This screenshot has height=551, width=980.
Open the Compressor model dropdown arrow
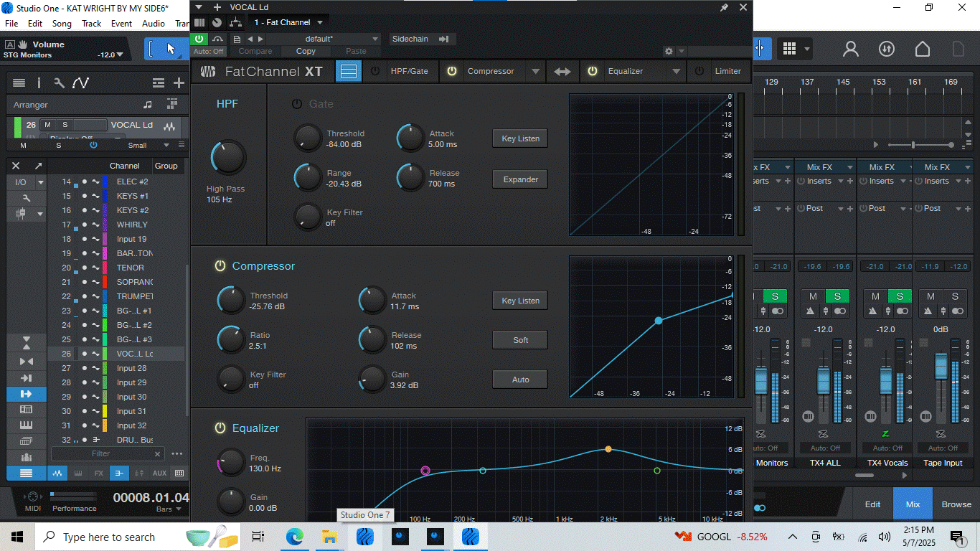click(x=535, y=72)
